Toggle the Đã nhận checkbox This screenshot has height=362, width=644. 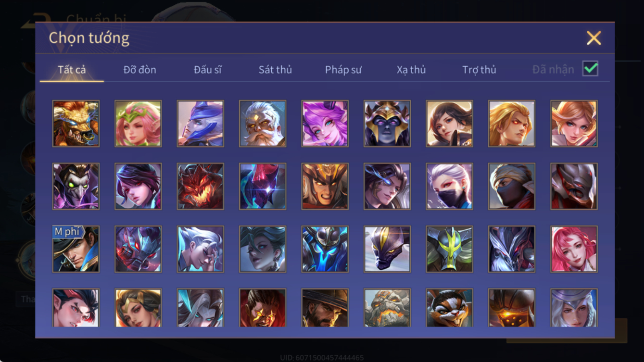(590, 69)
